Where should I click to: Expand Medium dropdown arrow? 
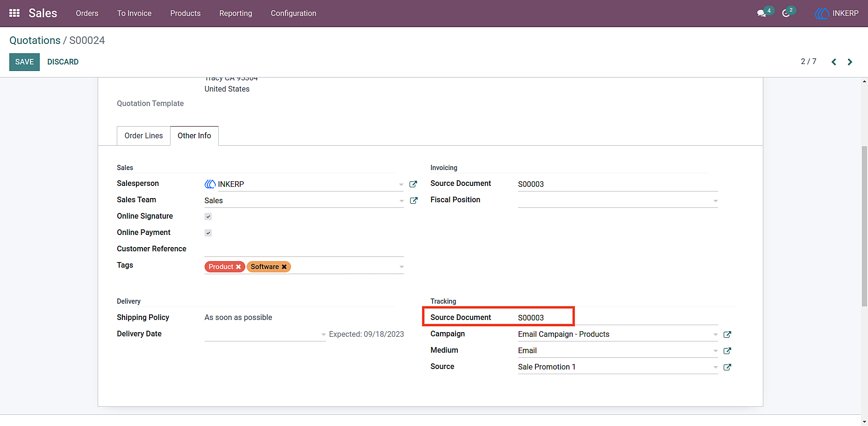pyautogui.click(x=715, y=351)
